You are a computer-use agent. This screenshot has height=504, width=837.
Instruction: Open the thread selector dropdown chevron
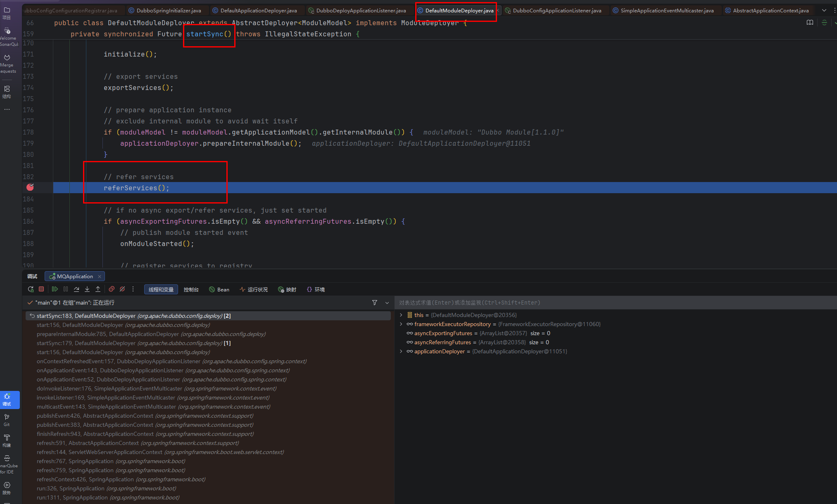(x=387, y=303)
